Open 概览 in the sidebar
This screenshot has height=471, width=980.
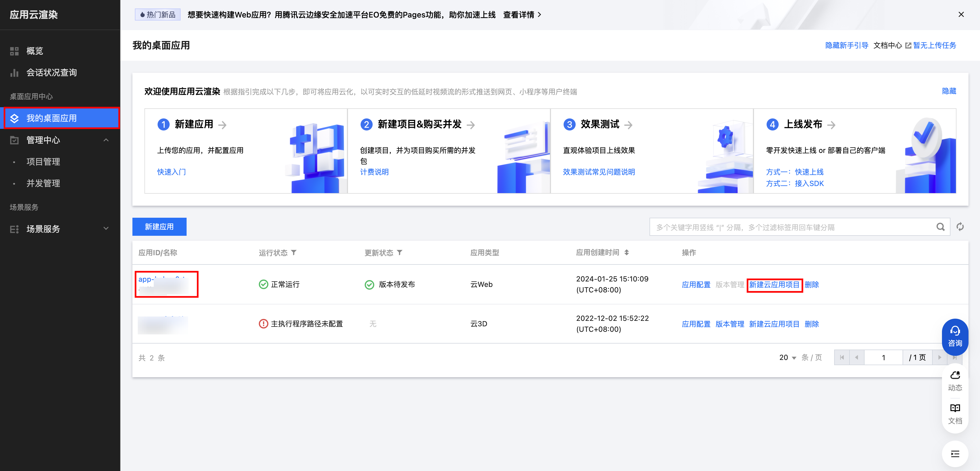tap(34, 51)
